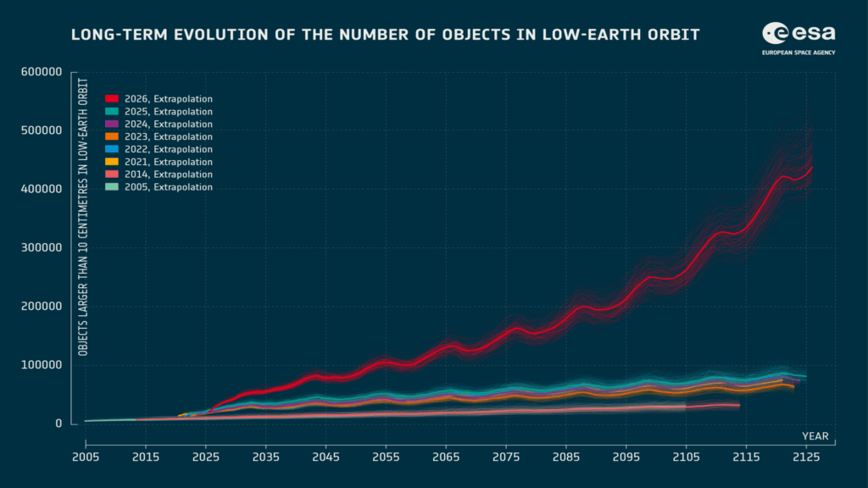The height and width of the screenshot is (488, 868).
Task: Click the 2025 x-axis label
Action: (206, 457)
